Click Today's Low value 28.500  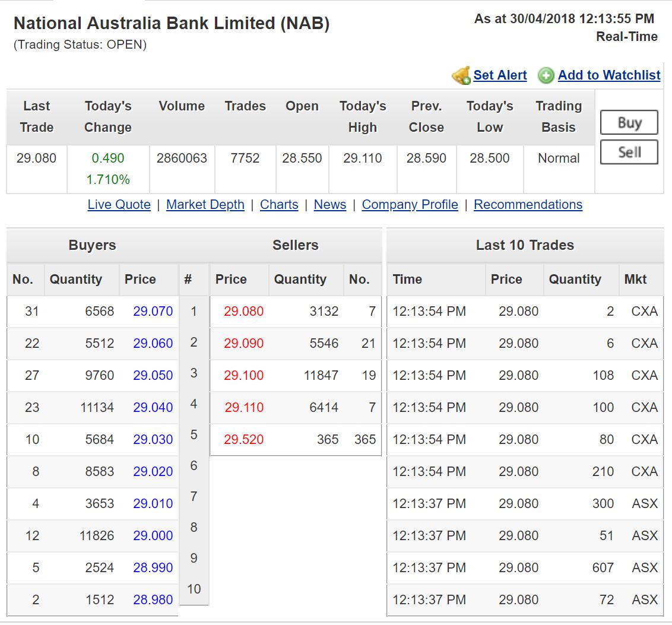(490, 158)
